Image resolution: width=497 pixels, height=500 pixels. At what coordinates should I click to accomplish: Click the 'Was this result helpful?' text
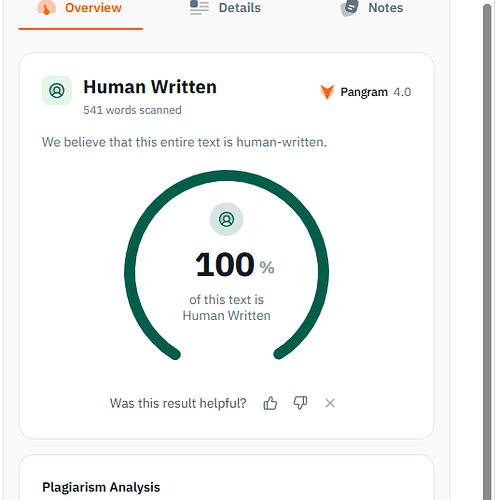pyautogui.click(x=178, y=403)
